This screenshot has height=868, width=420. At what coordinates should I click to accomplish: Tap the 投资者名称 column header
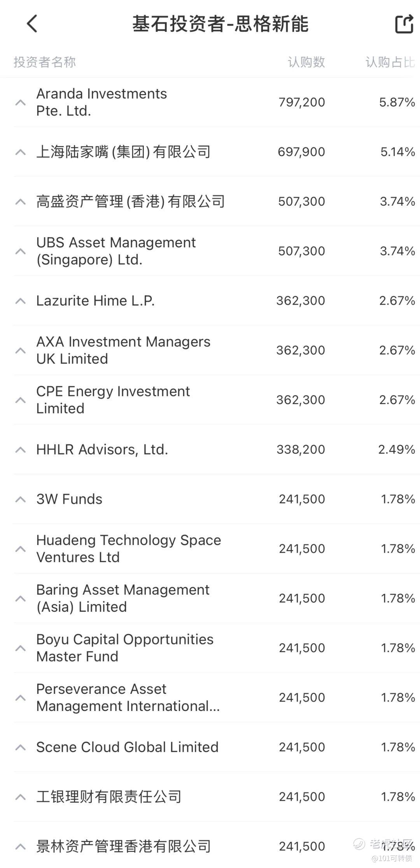pos(45,62)
